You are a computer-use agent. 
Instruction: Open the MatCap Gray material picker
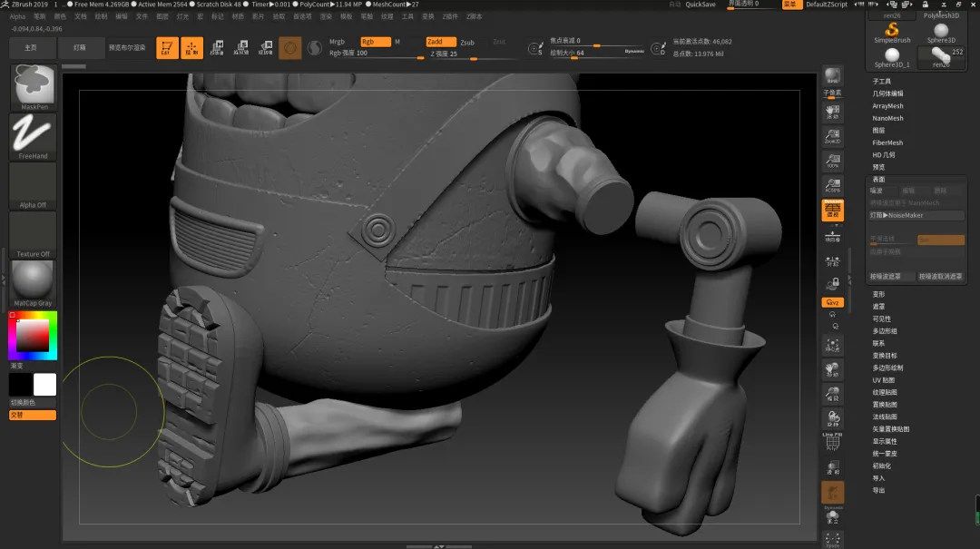point(33,281)
